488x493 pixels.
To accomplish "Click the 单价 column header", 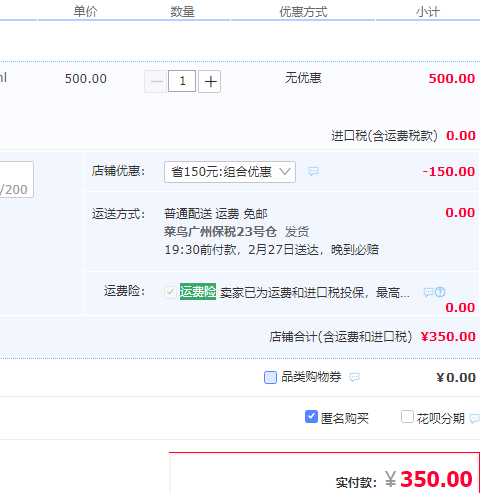I will (x=85, y=12).
